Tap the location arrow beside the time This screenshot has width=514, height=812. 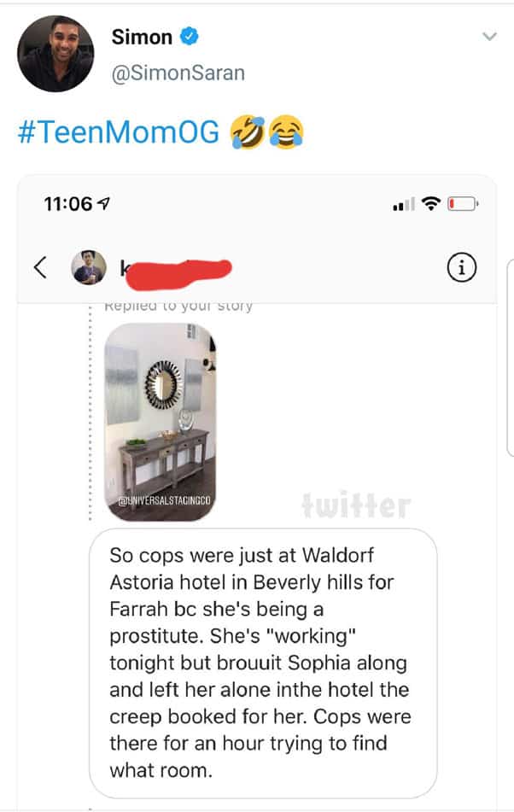point(103,204)
